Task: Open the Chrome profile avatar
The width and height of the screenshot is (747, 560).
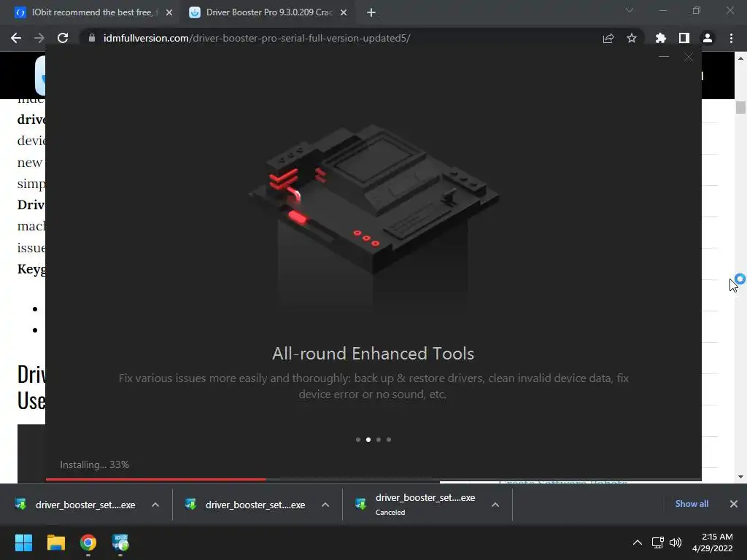Action: tap(708, 38)
